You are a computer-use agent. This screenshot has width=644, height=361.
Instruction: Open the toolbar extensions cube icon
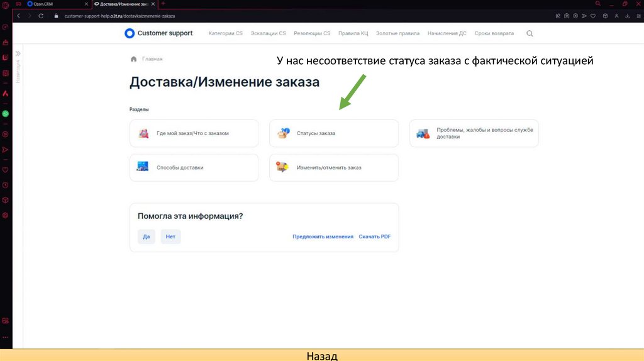pyautogui.click(x=606, y=16)
